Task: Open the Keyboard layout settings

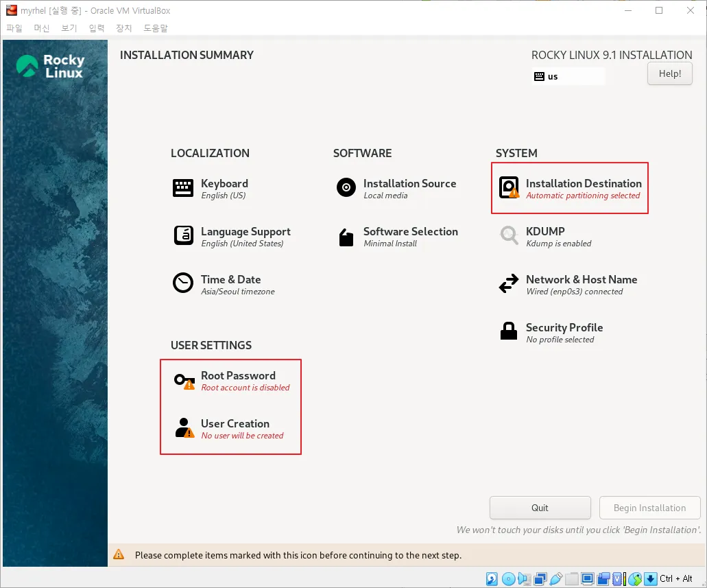Action: 210,189
